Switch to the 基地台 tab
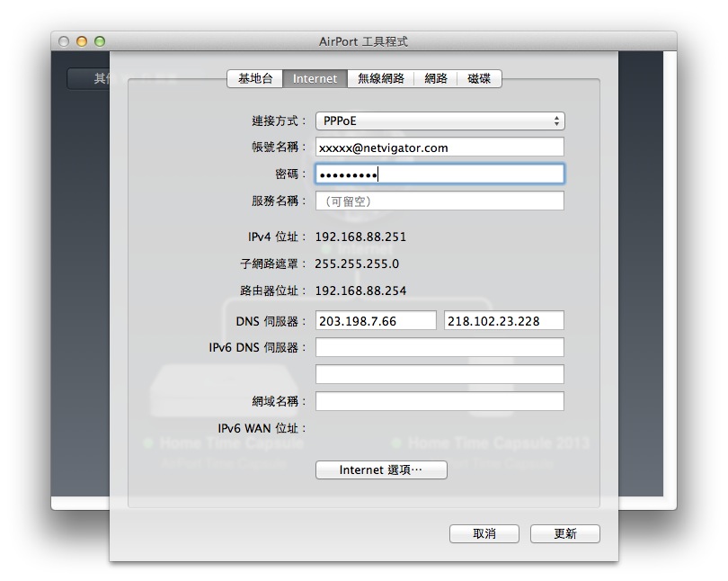This screenshot has height=581, width=728. tap(255, 78)
